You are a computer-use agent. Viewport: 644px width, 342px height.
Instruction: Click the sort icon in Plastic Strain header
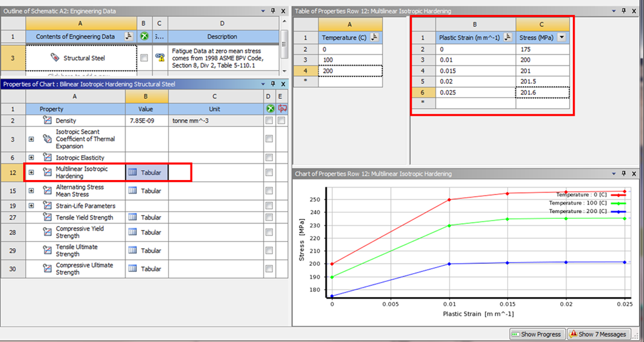508,37
